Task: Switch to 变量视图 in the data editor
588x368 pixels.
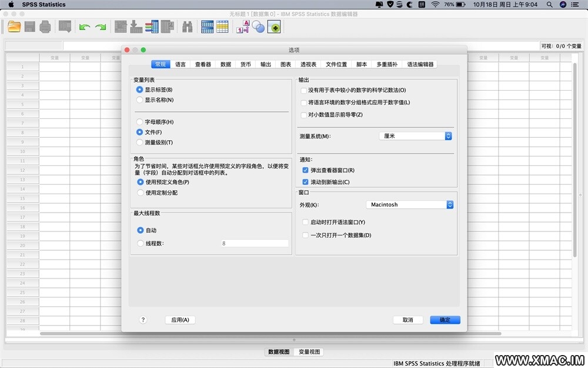Action: [309, 352]
